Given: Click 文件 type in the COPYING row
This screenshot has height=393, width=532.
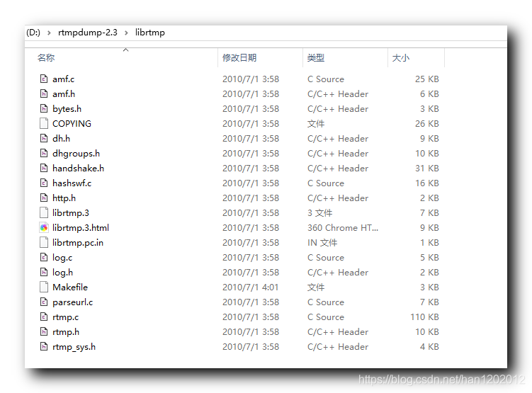Looking at the screenshot, I should point(316,124).
